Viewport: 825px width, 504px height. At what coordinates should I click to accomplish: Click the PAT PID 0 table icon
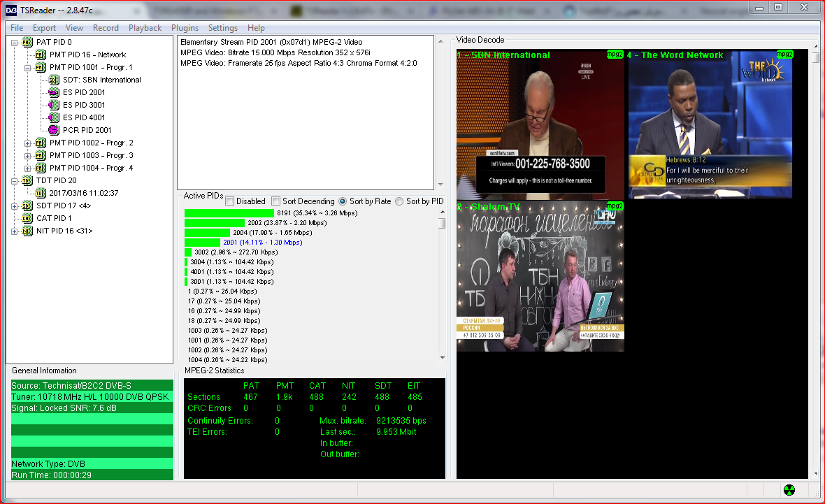coord(27,42)
